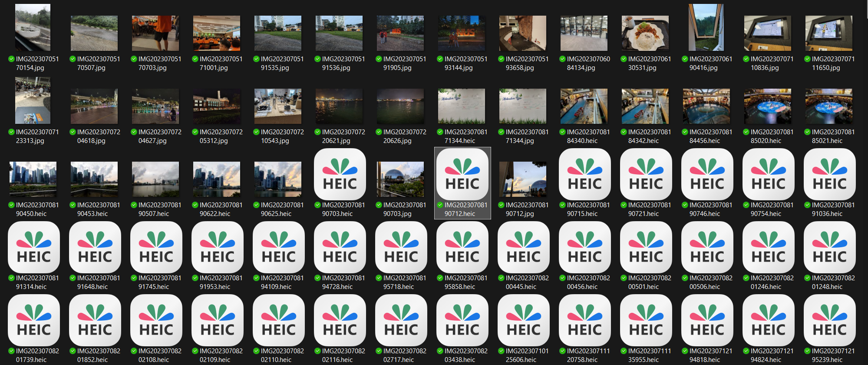Select the IMG20230708191314.heic HEIC icon

point(33,248)
